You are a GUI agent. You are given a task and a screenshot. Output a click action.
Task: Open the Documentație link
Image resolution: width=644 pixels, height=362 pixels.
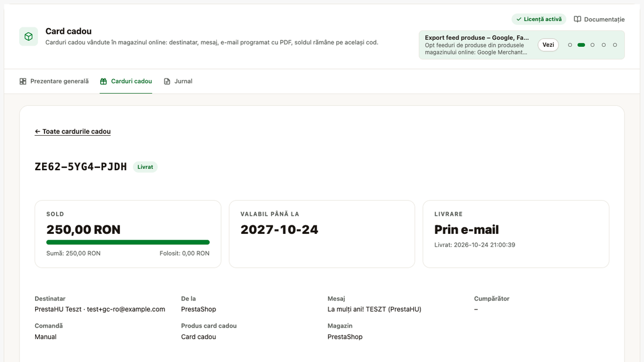coord(600,19)
